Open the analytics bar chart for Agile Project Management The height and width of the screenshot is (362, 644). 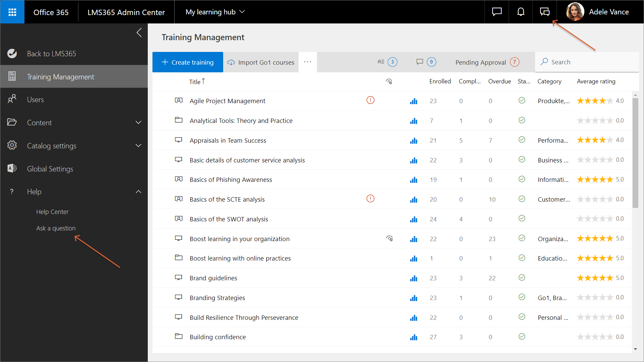click(414, 101)
